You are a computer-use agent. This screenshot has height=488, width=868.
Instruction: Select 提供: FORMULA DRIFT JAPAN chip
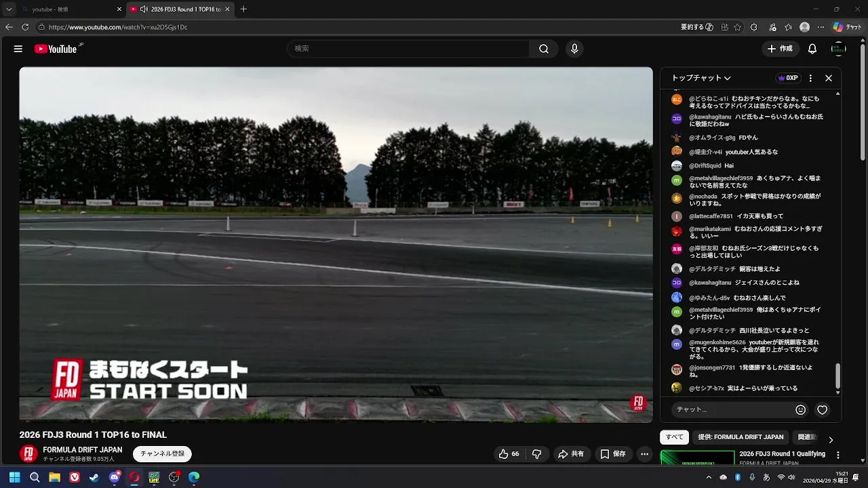[x=741, y=437]
